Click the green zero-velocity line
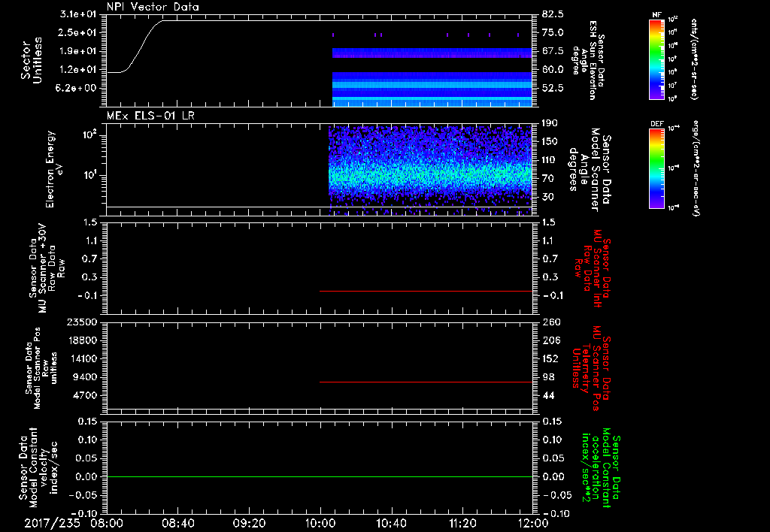Viewport: 770px width, 532px height. [x=320, y=476]
